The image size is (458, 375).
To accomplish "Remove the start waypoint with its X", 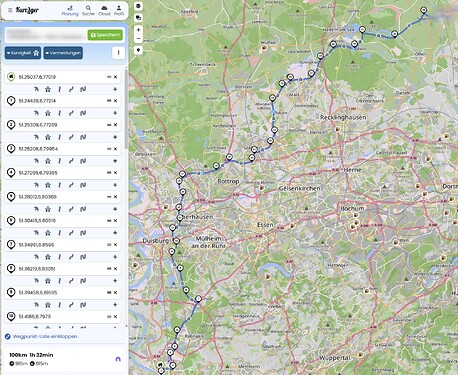I will tap(116, 77).
